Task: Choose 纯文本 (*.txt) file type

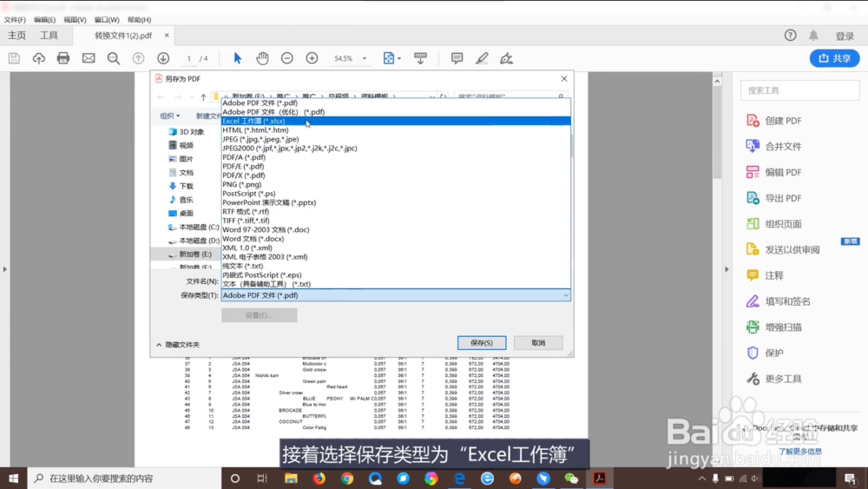Action: (396, 266)
